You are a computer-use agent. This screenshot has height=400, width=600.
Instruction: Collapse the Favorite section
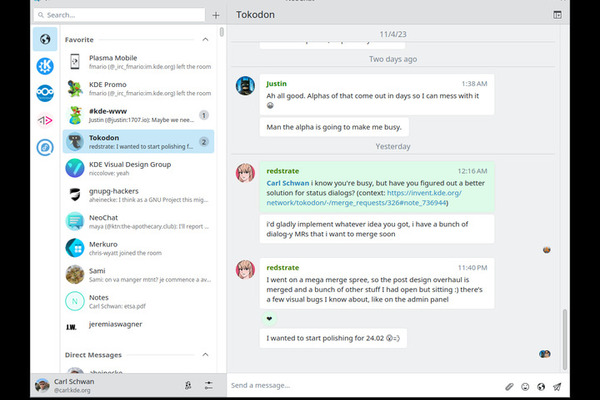tap(205, 39)
